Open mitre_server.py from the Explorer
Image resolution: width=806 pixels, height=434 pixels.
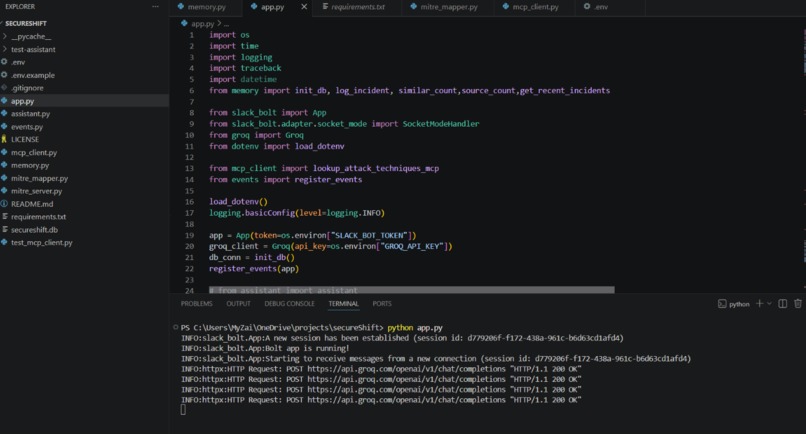pos(36,191)
